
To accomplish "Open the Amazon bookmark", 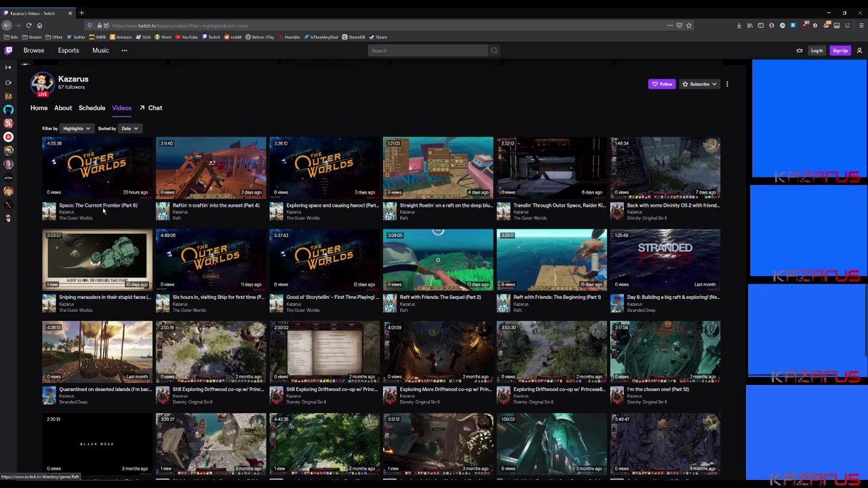I will (x=122, y=37).
